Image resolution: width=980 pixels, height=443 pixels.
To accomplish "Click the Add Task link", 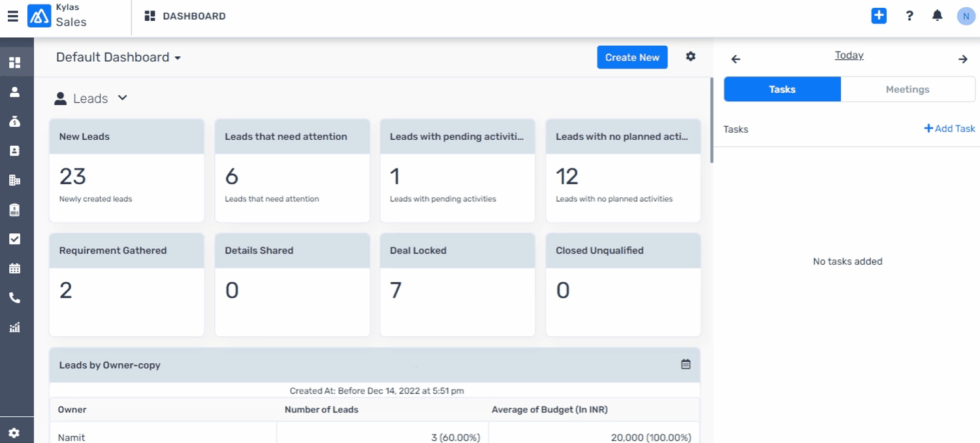I will (949, 129).
